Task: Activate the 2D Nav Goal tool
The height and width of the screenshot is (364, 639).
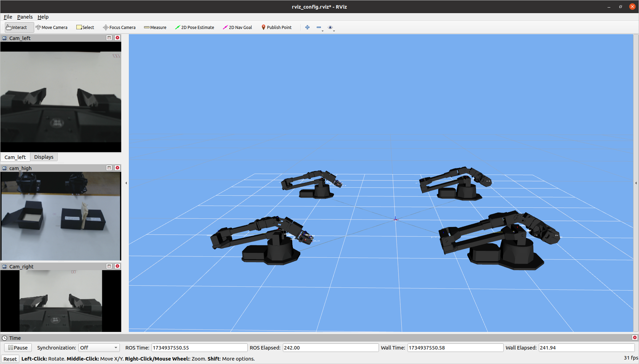Action: click(237, 27)
